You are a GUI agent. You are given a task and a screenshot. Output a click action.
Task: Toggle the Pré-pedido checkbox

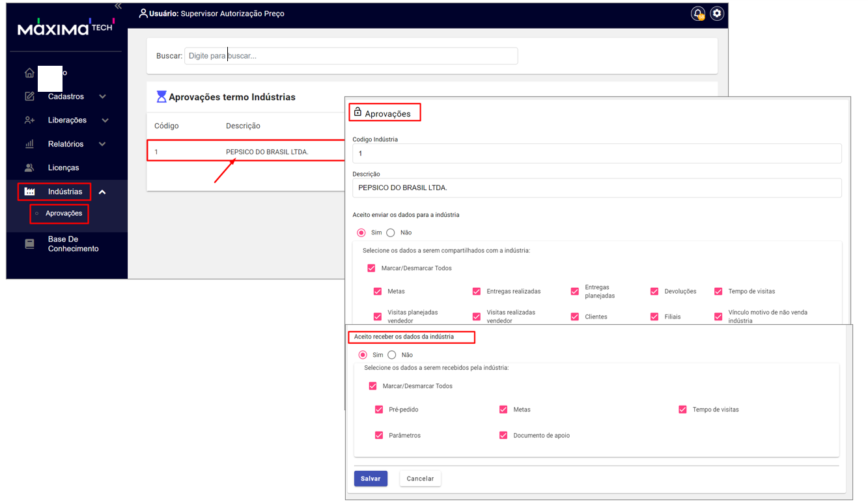[x=379, y=410]
